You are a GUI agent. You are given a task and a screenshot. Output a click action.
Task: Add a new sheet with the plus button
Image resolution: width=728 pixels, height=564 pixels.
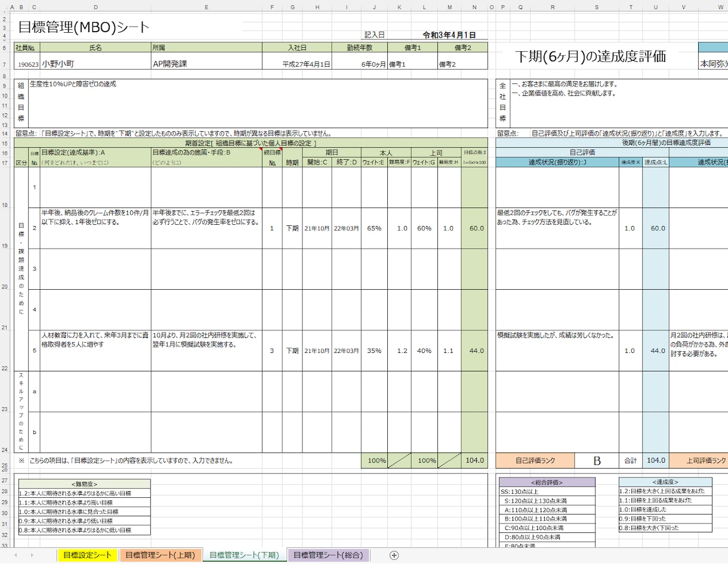point(394,555)
